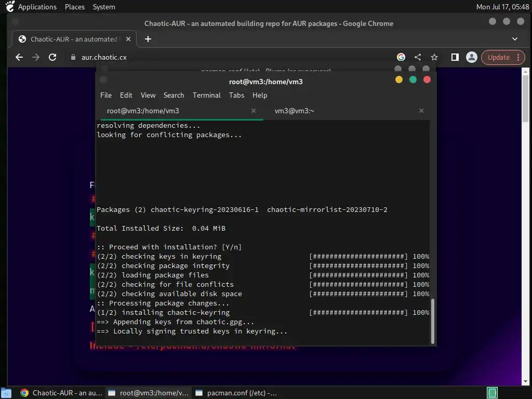Click the clock Mon Jul 17, 05:48
Viewport: 532px width, 399px height.
coord(502,7)
